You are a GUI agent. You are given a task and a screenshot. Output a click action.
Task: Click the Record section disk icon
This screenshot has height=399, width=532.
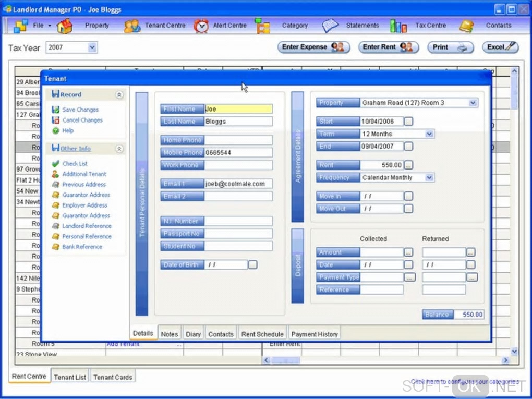tap(56, 94)
